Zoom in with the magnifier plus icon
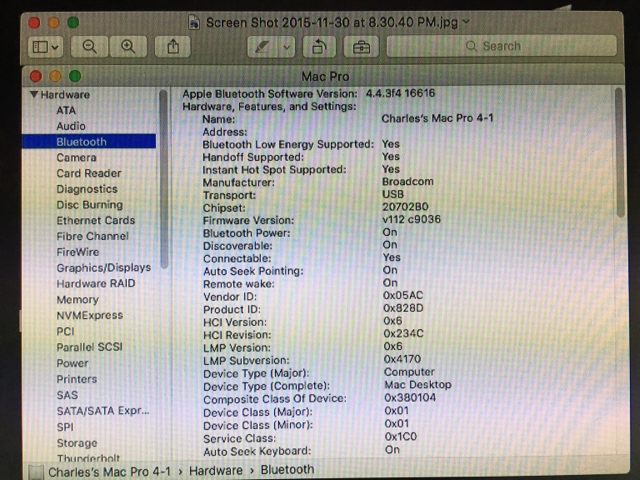This screenshot has height=480, width=640. [128, 47]
